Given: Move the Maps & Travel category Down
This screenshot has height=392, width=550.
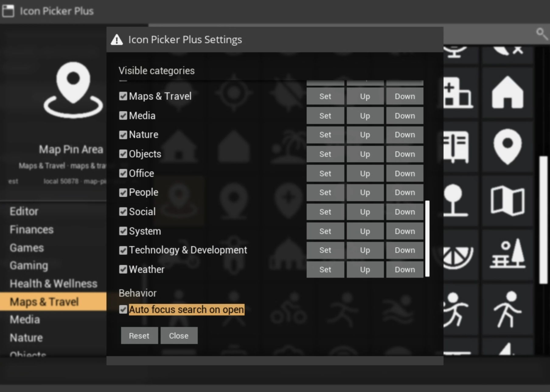Looking at the screenshot, I should (x=405, y=96).
